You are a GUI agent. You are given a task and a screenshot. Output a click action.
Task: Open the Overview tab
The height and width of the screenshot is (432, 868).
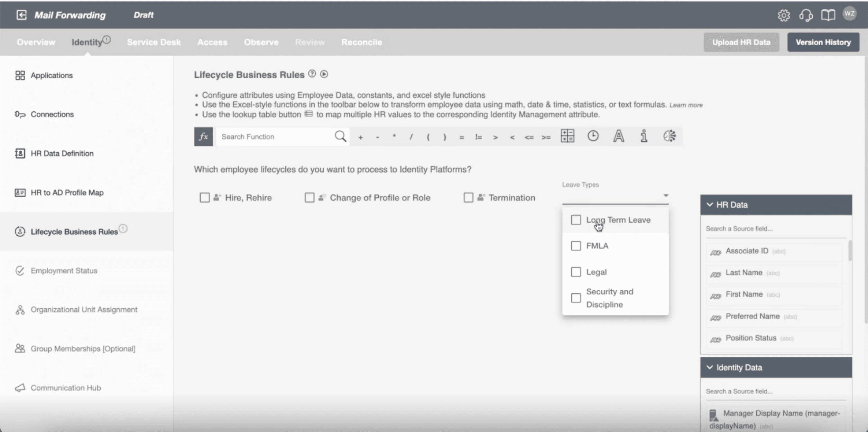pos(36,42)
